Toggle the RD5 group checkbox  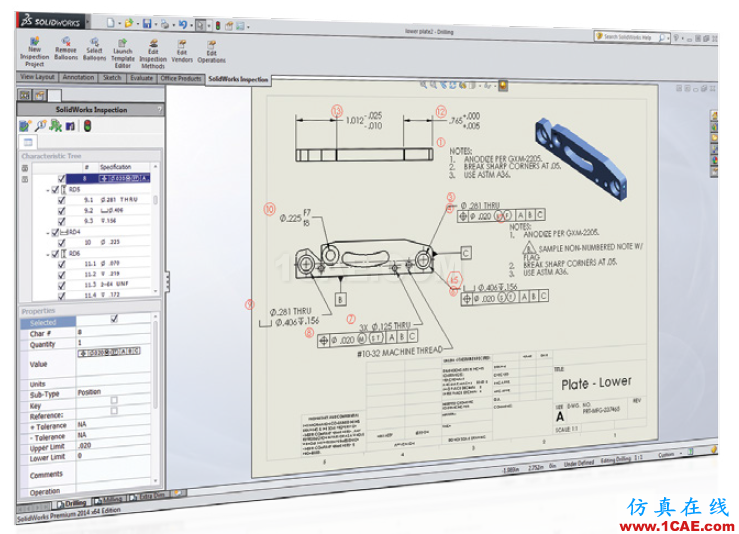pyautogui.click(x=55, y=189)
